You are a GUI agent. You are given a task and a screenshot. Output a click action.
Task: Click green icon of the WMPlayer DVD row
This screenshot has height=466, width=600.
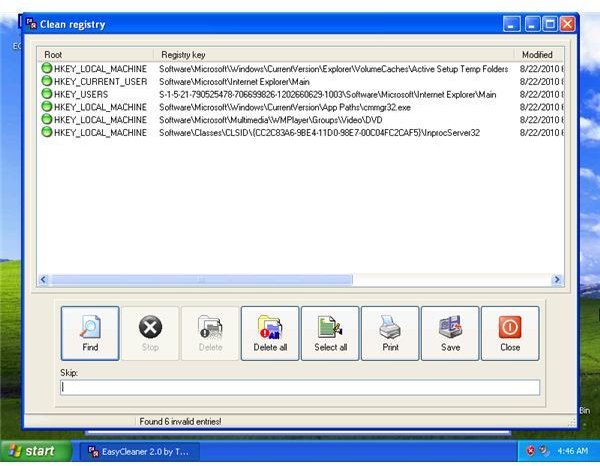pos(47,119)
